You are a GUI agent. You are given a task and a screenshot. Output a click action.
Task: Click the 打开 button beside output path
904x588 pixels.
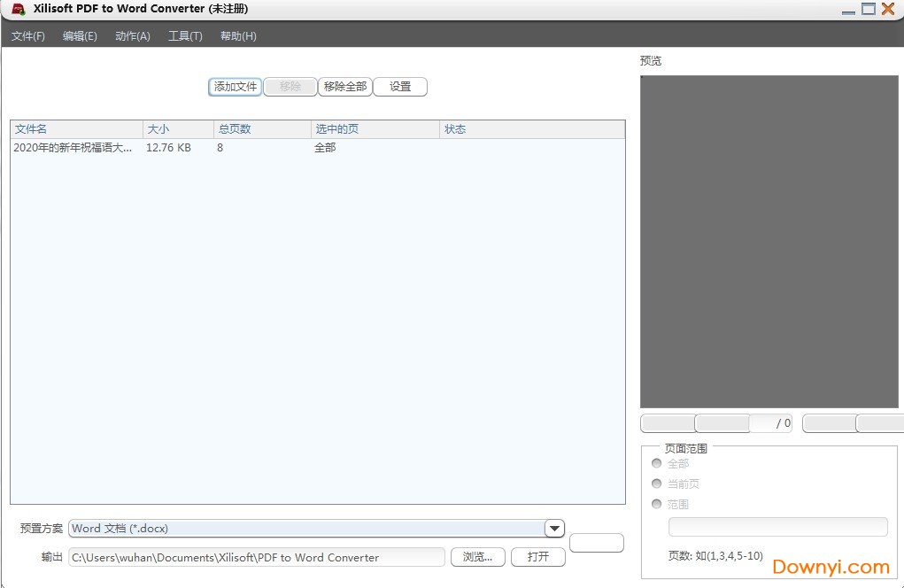538,557
